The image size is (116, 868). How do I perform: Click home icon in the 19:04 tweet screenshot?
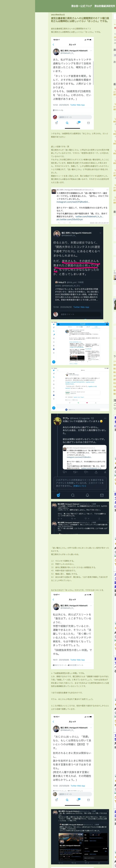click(x=57, y=123)
